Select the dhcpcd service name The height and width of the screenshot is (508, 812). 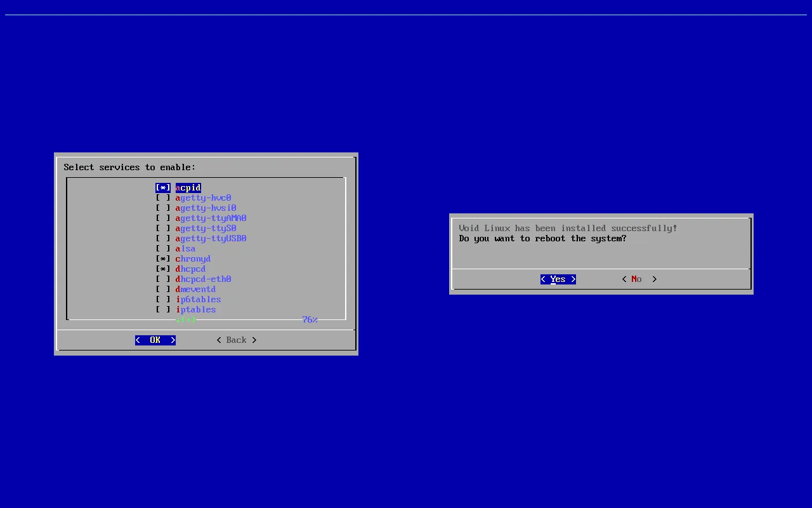[x=191, y=269]
